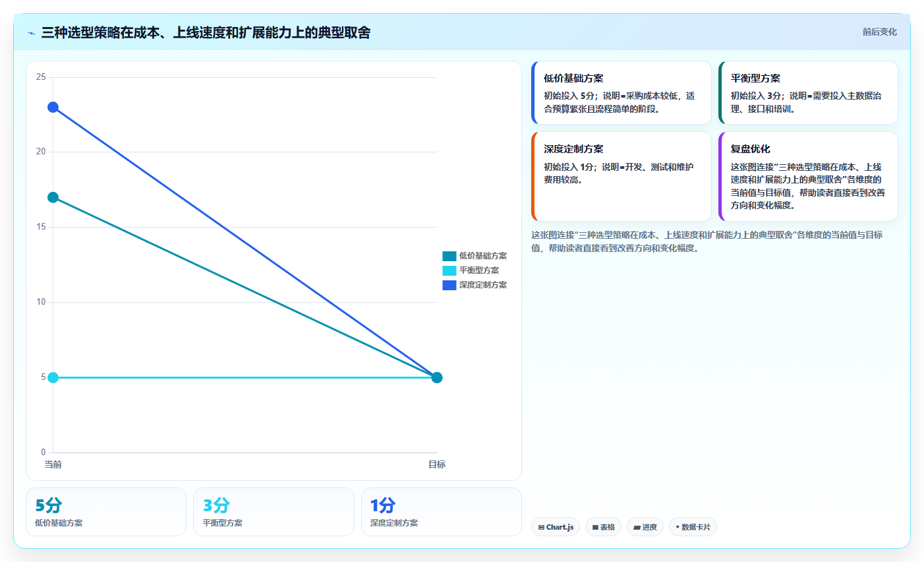Select the 低价基础方案 data point at 17
The height and width of the screenshot is (562, 924).
point(53,197)
